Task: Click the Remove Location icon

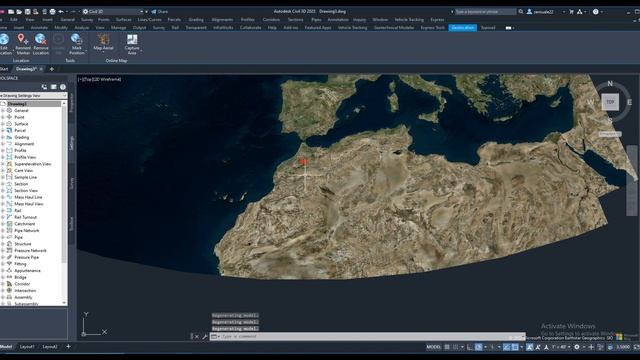Action: click(x=40, y=39)
